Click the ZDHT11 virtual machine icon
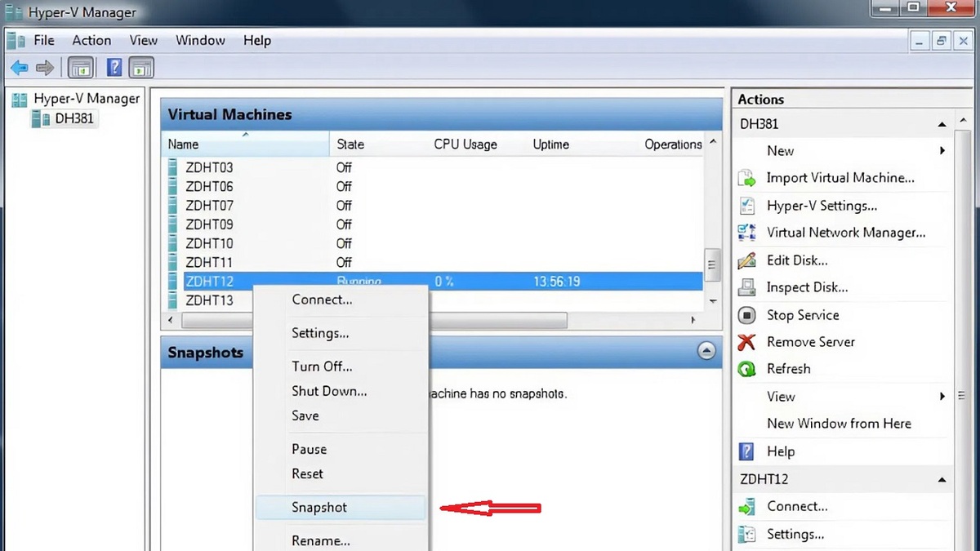The width and height of the screenshot is (980, 551). click(x=171, y=262)
